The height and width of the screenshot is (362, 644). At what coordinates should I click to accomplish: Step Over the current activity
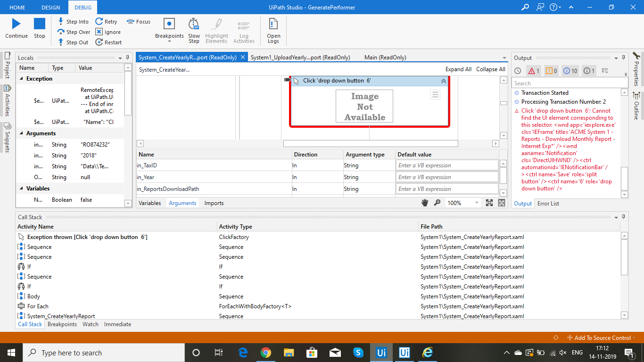(x=74, y=32)
